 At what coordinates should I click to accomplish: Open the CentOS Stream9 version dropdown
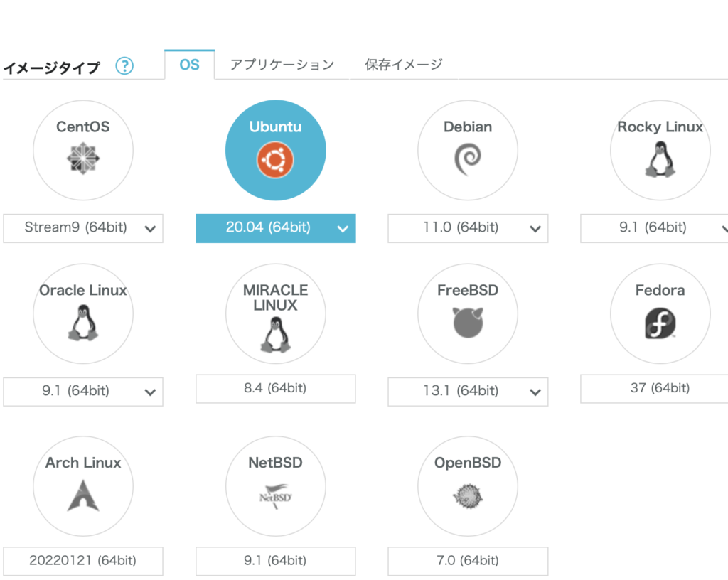[83, 228]
